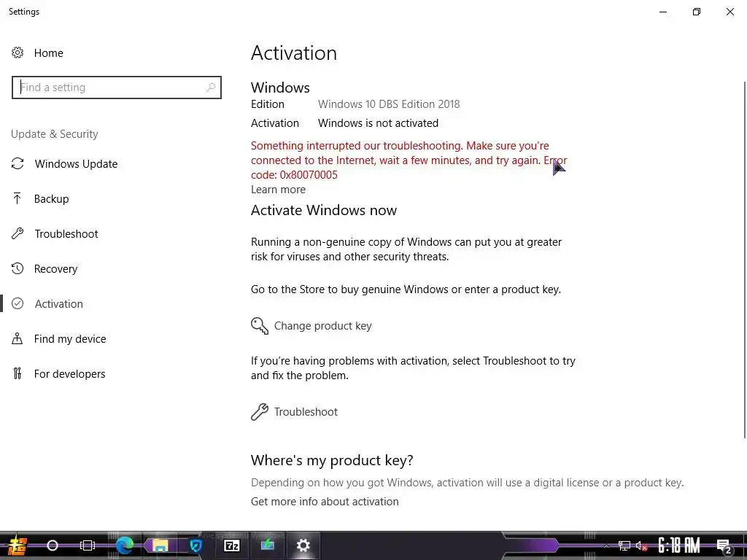Click the Settings gear in taskbar
This screenshot has width=747, height=560.
tap(303, 545)
